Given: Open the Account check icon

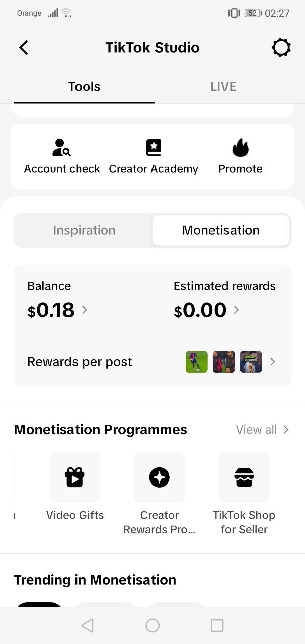Looking at the screenshot, I should point(62,148).
